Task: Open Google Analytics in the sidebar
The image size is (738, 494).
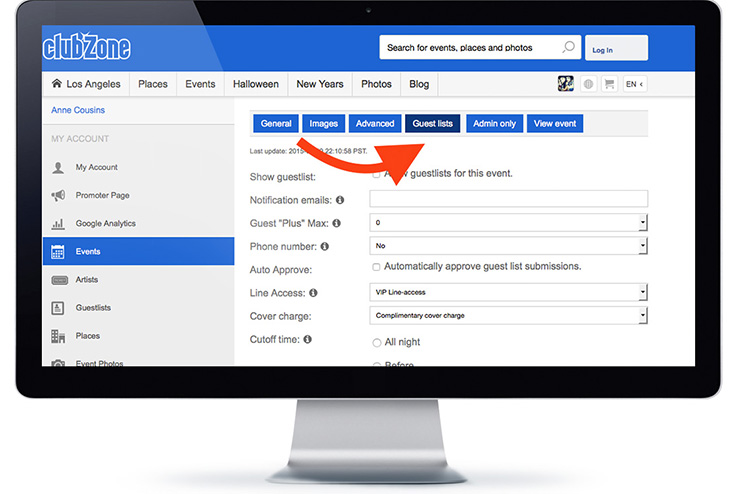Action: pyautogui.click(x=138, y=223)
